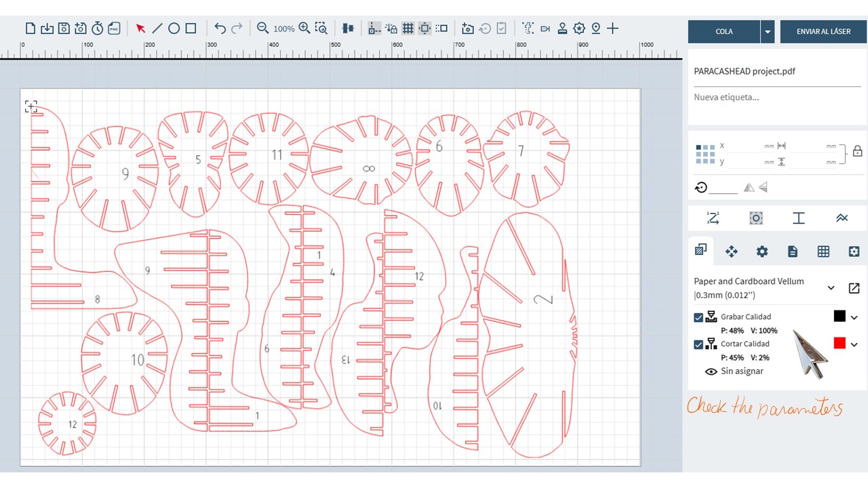The width and height of the screenshot is (868, 488).
Task: Toggle the aspect ratio lock icon
Action: (x=857, y=151)
